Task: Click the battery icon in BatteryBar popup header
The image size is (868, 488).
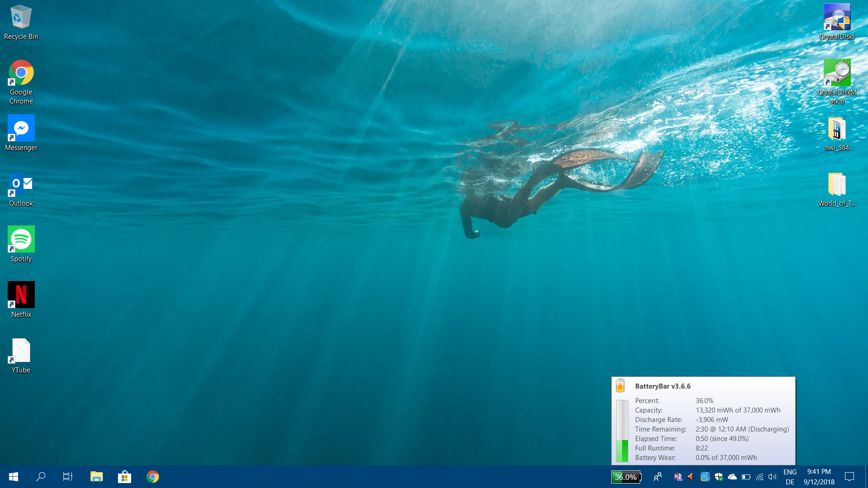Action: [621, 385]
